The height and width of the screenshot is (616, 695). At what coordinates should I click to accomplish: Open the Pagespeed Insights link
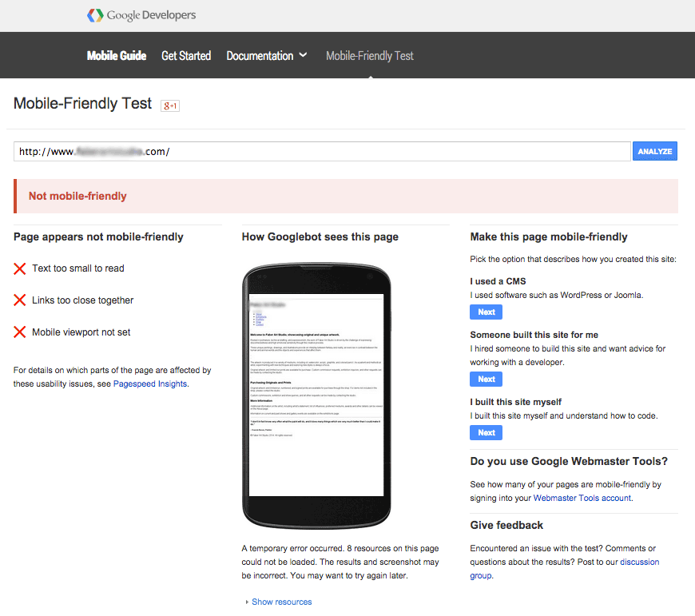(x=150, y=384)
